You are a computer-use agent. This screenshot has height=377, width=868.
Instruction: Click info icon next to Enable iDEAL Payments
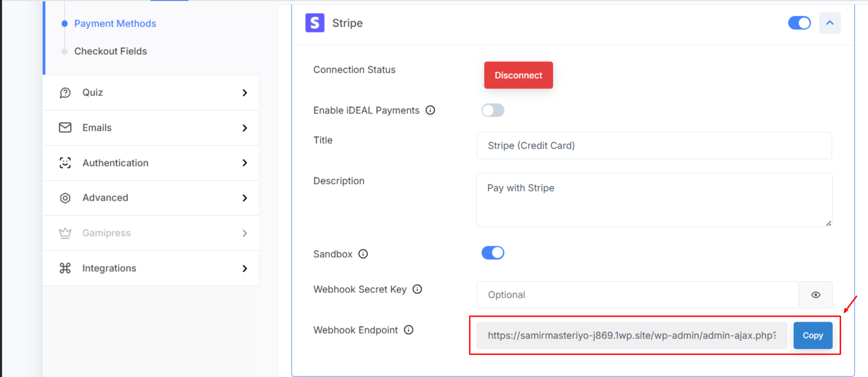(430, 110)
